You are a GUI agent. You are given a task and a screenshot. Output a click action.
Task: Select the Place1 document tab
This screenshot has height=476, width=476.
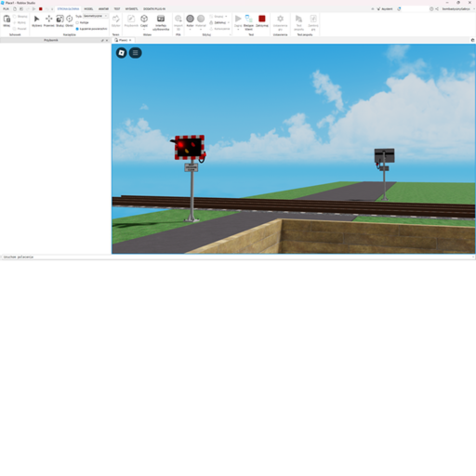(x=123, y=40)
